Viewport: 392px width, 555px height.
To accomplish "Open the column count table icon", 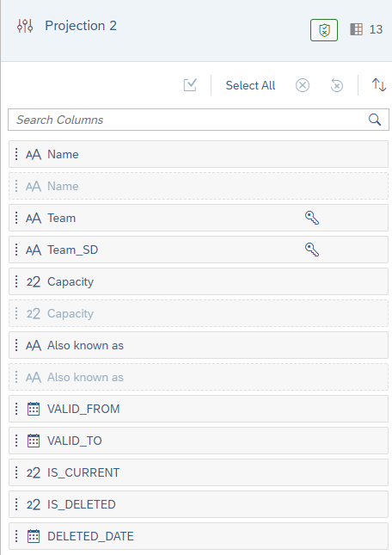I will pyautogui.click(x=356, y=29).
